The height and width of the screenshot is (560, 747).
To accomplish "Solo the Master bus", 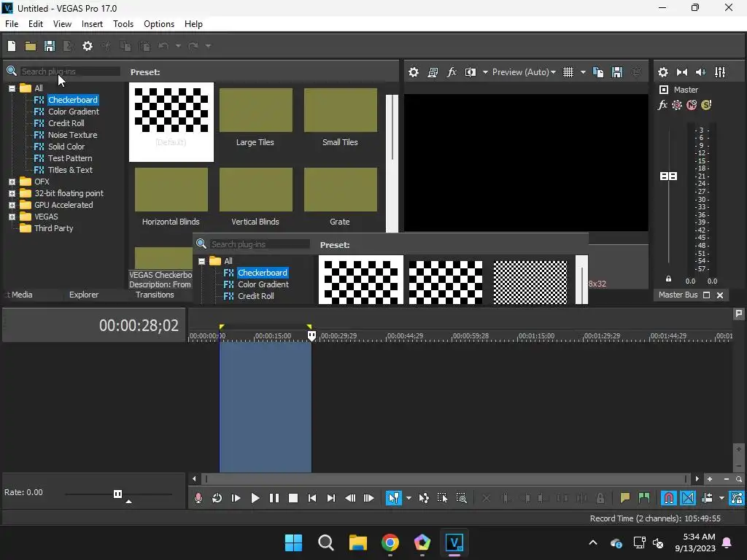I will pyautogui.click(x=706, y=105).
